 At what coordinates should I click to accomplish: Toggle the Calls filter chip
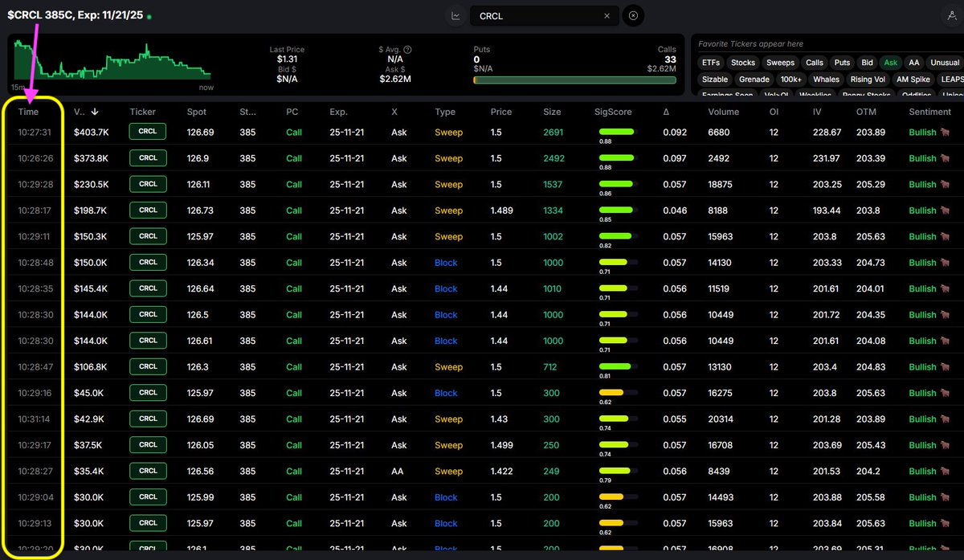tap(815, 63)
